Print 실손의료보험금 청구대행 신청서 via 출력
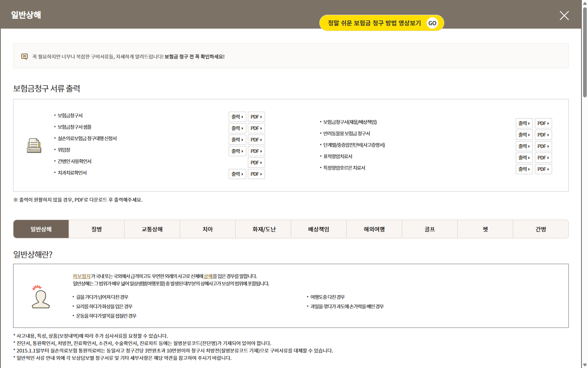Screen dimensions: 588x368 tap(237, 140)
